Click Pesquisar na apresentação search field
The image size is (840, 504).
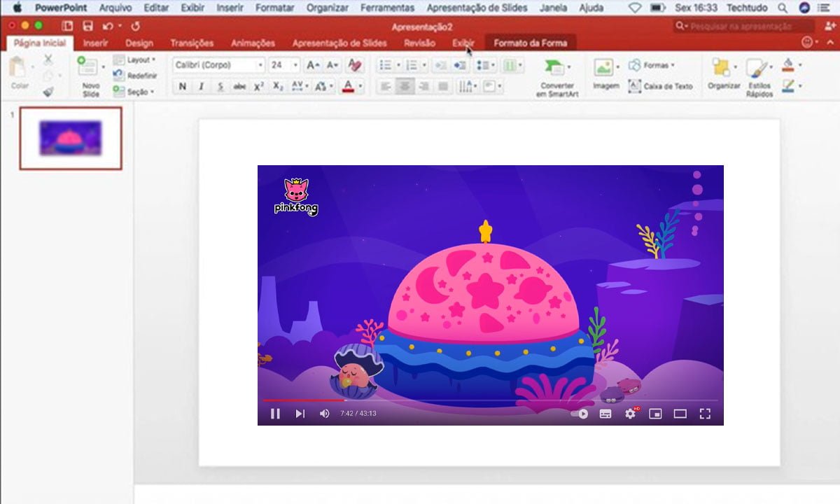pos(744,26)
